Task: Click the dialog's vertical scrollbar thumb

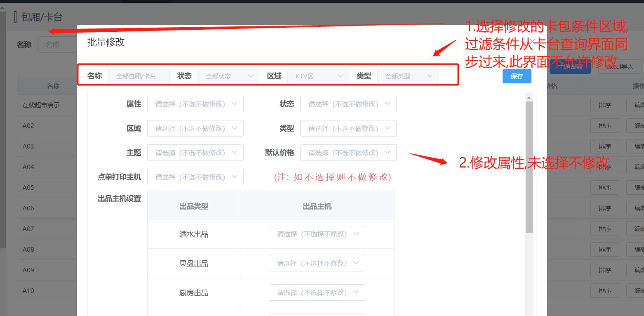Action: [x=529, y=167]
